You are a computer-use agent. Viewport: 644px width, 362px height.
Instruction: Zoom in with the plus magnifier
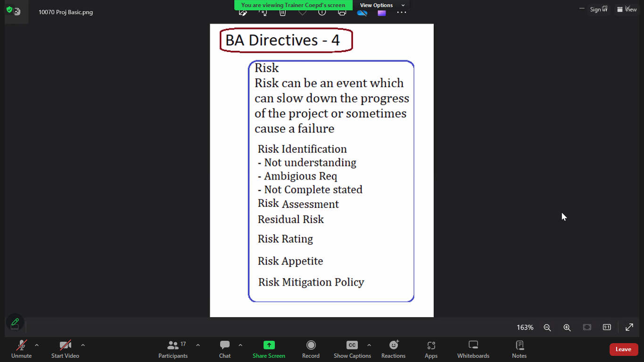pyautogui.click(x=567, y=327)
